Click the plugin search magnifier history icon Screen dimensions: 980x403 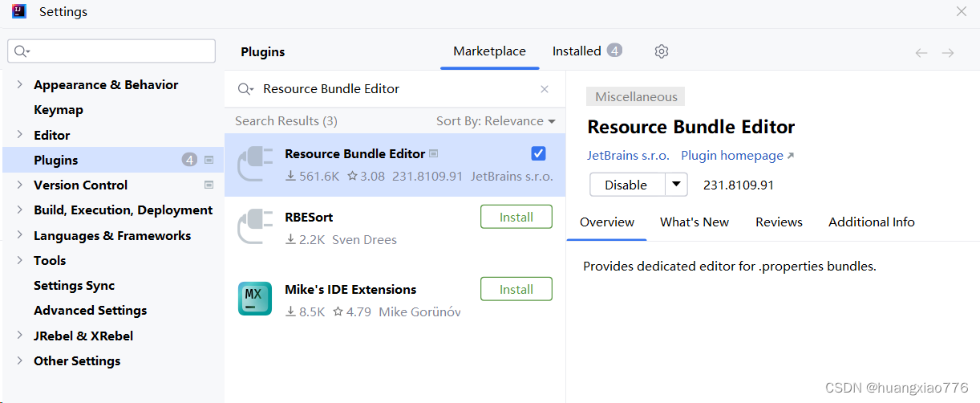click(245, 89)
